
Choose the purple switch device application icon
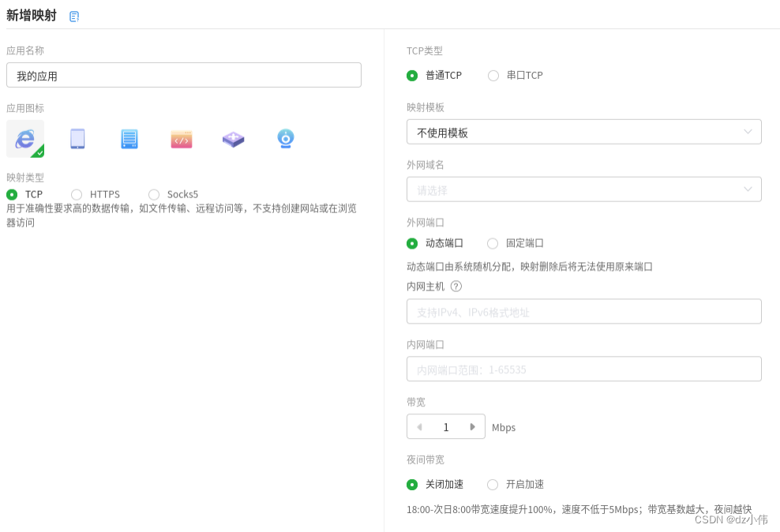(234, 139)
